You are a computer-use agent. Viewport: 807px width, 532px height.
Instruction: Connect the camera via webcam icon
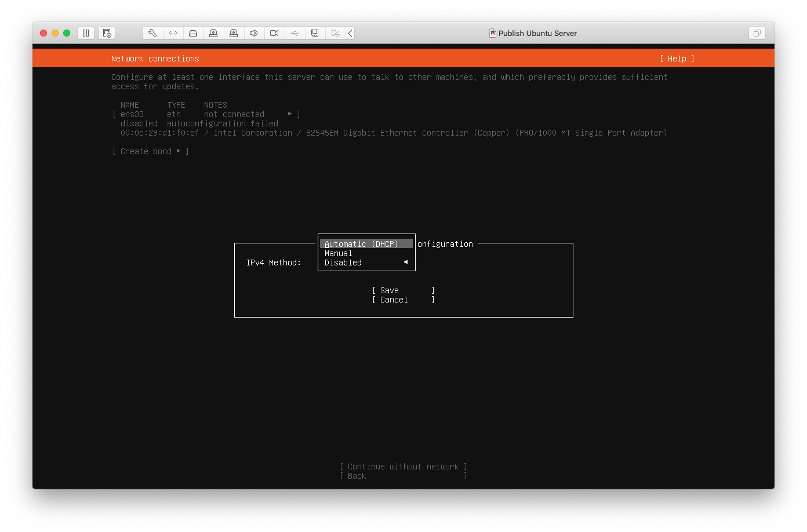pos(274,33)
